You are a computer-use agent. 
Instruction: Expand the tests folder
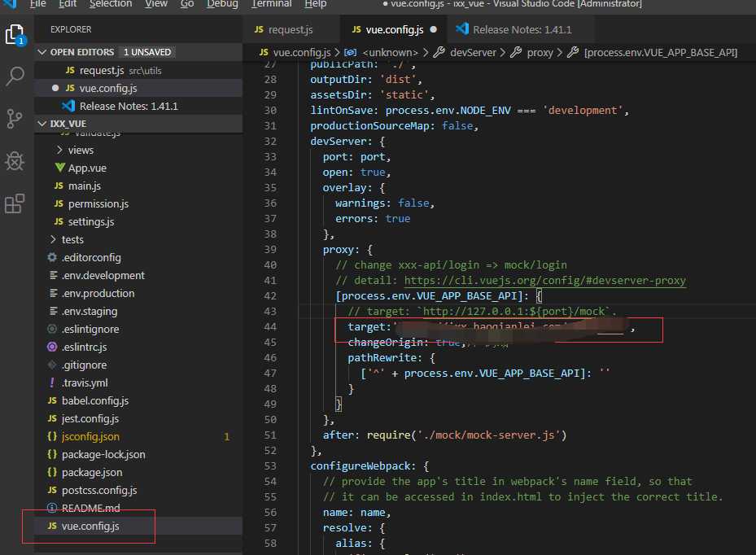point(53,239)
